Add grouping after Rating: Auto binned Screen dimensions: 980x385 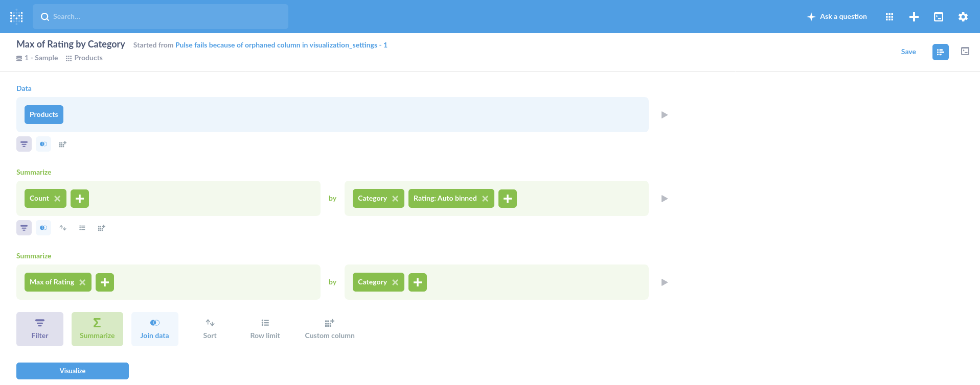(x=508, y=199)
